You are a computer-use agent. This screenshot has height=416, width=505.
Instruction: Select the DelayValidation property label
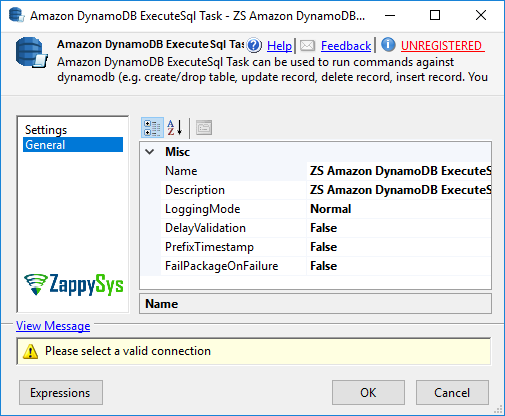(x=205, y=228)
